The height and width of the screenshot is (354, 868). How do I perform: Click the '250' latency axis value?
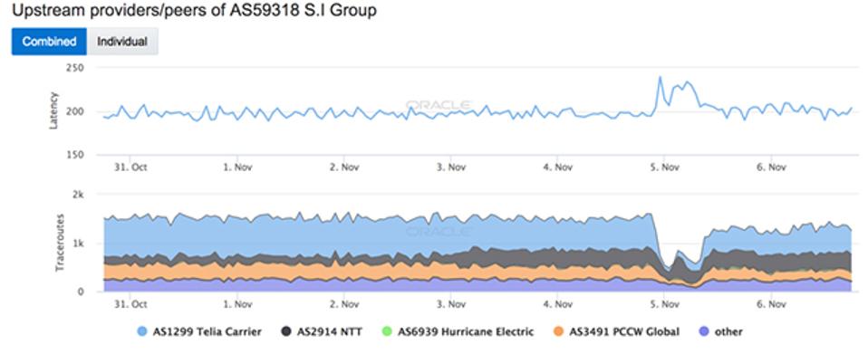[x=74, y=68]
